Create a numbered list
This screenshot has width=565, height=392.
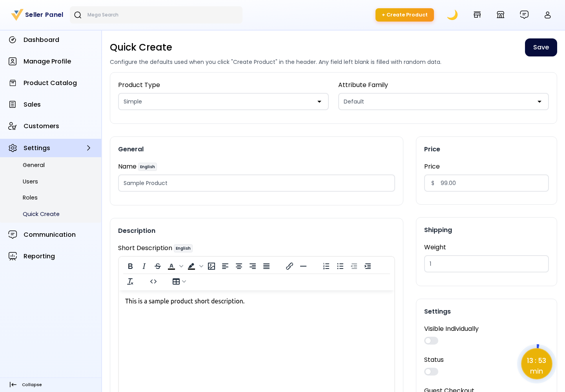click(x=326, y=266)
